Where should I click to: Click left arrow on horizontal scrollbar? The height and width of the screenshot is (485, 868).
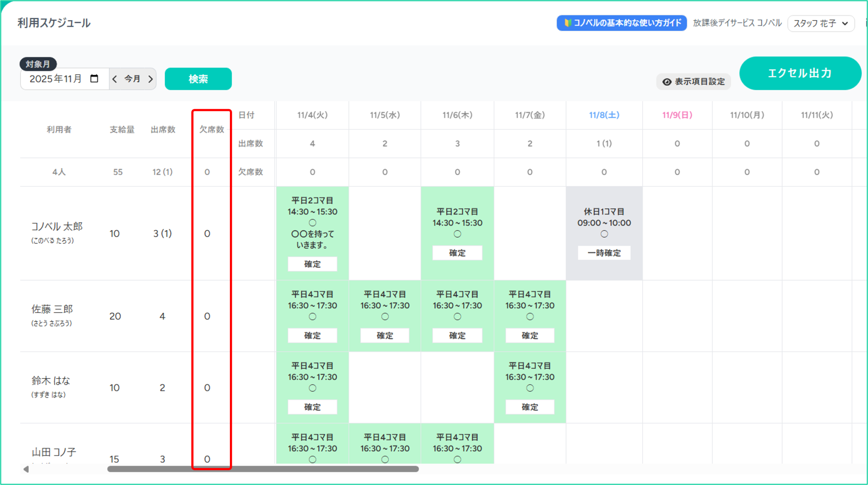[x=26, y=469]
